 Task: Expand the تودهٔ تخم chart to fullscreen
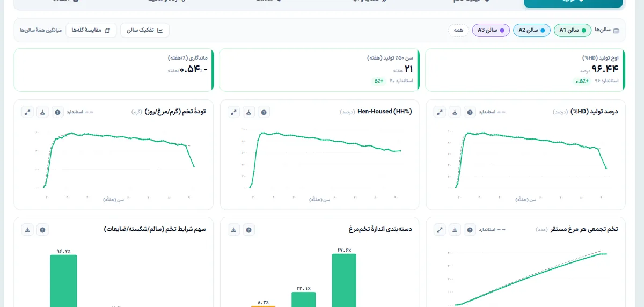coord(27,112)
